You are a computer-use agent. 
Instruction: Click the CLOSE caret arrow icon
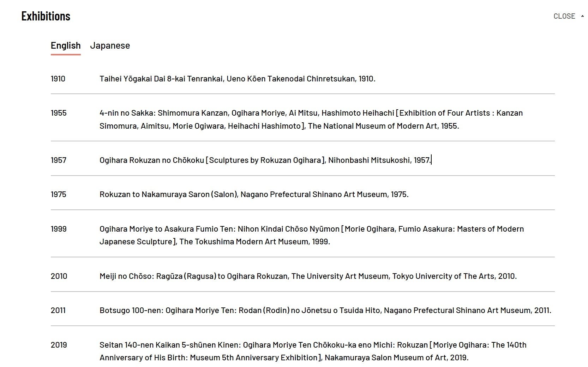point(582,16)
